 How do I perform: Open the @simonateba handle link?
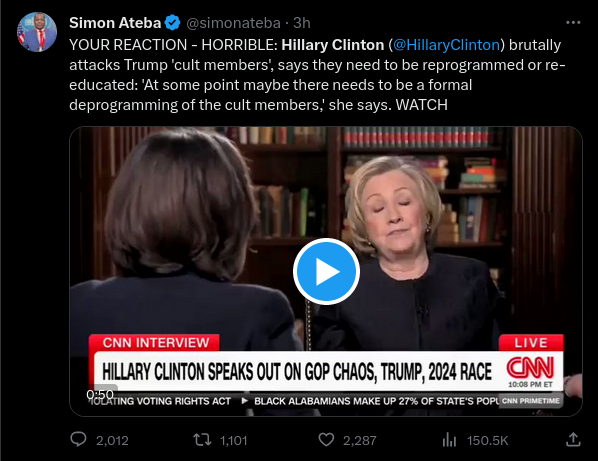coord(233,23)
